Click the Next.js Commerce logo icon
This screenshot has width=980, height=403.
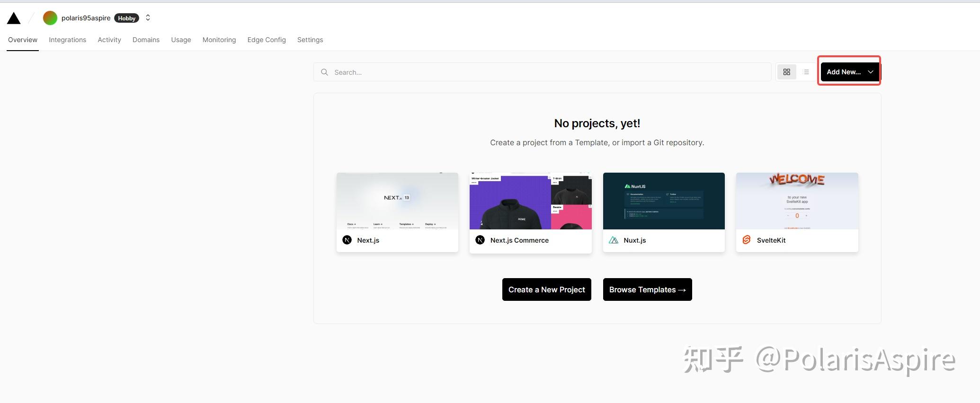(480, 240)
